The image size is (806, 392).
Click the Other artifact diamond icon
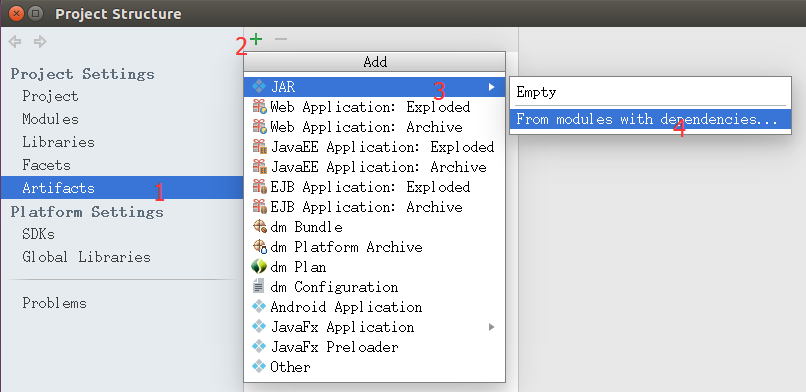pos(259,367)
